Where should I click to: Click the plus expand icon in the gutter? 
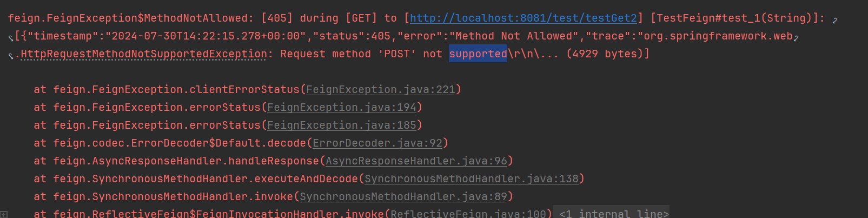(x=4, y=214)
